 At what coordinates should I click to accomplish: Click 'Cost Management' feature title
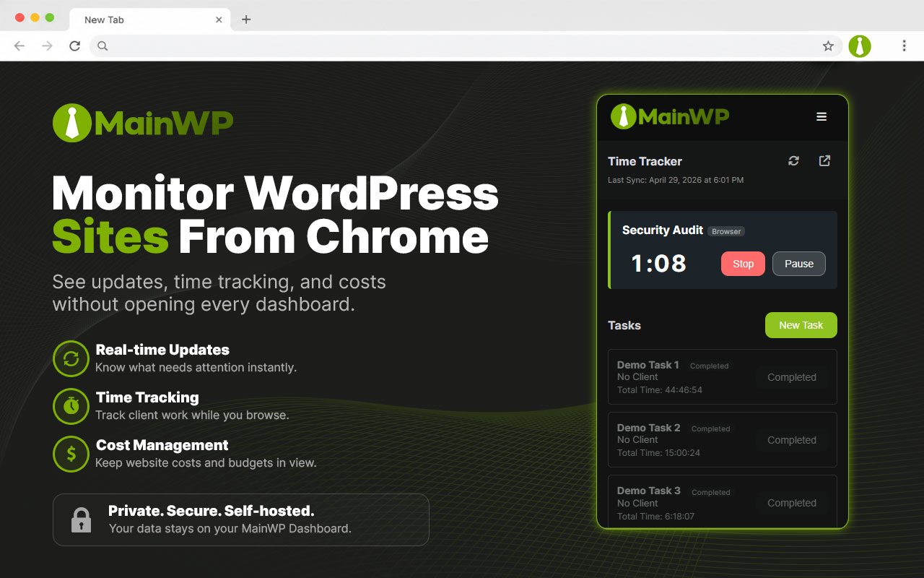coord(162,445)
